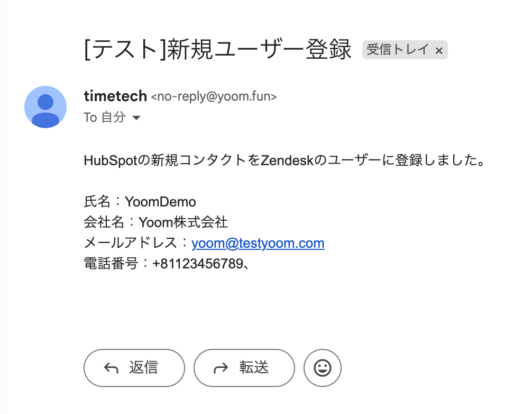Select the phone number +81123456789

[198, 264]
